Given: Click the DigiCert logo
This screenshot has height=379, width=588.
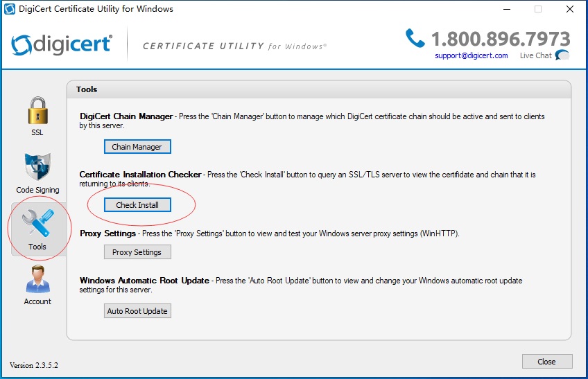Looking at the screenshot, I should (x=62, y=44).
